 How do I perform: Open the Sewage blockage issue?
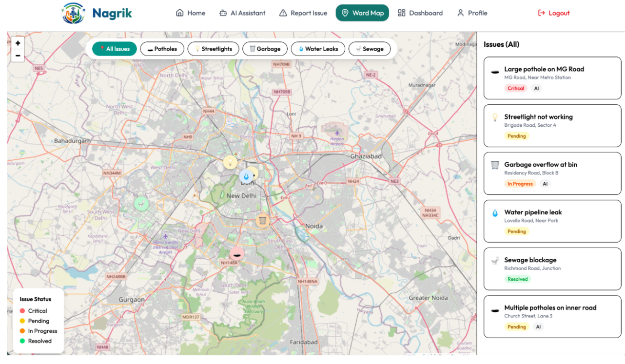tap(552, 269)
